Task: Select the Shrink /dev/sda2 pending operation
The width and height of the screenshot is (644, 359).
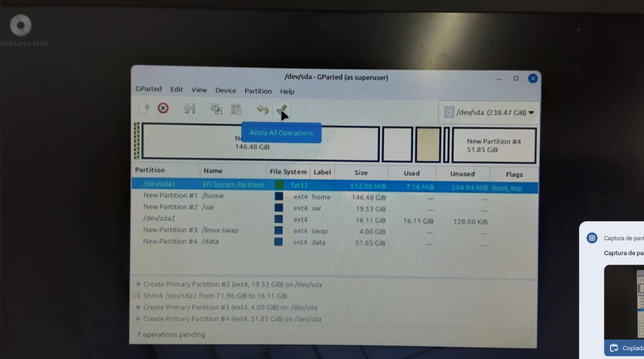Action: coord(215,296)
